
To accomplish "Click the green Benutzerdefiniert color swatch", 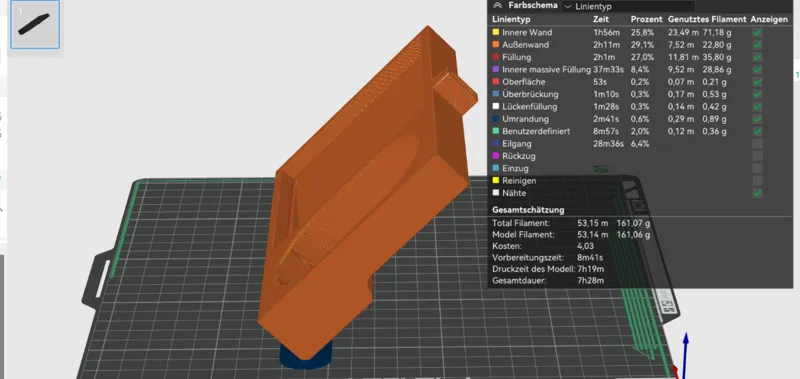I will [495, 131].
